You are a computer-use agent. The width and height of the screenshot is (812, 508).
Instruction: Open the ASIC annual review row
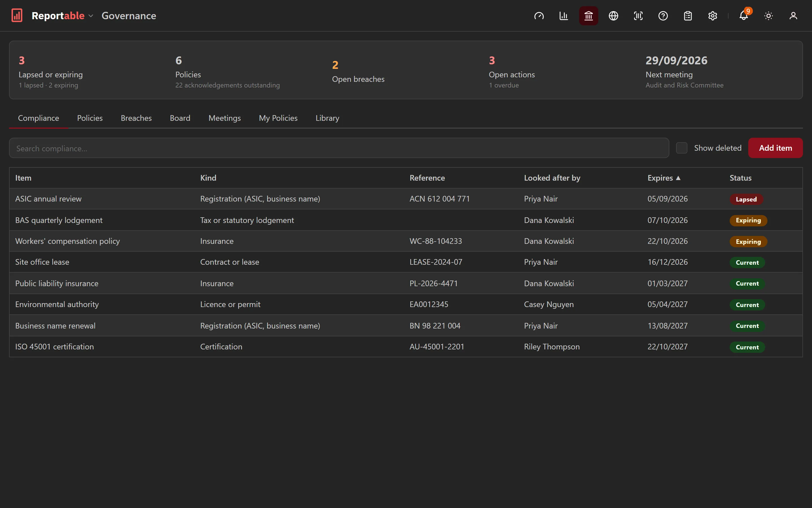point(406,199)
